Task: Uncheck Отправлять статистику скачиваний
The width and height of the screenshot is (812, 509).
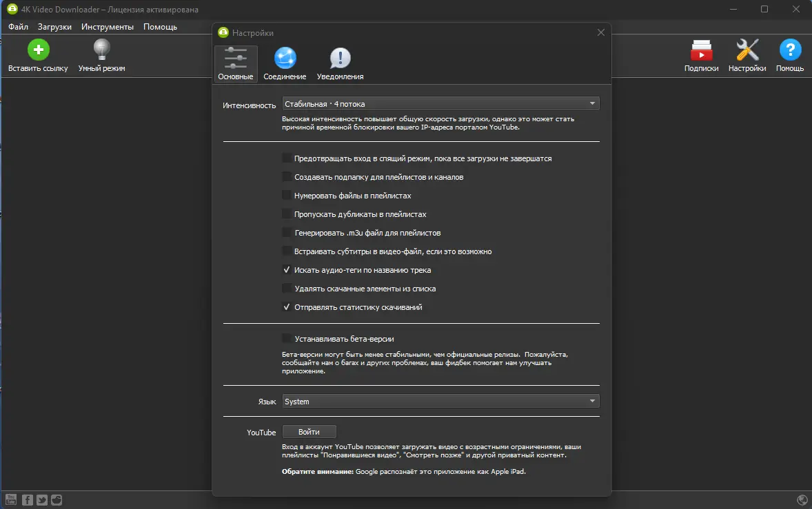Action: point(286,307)
